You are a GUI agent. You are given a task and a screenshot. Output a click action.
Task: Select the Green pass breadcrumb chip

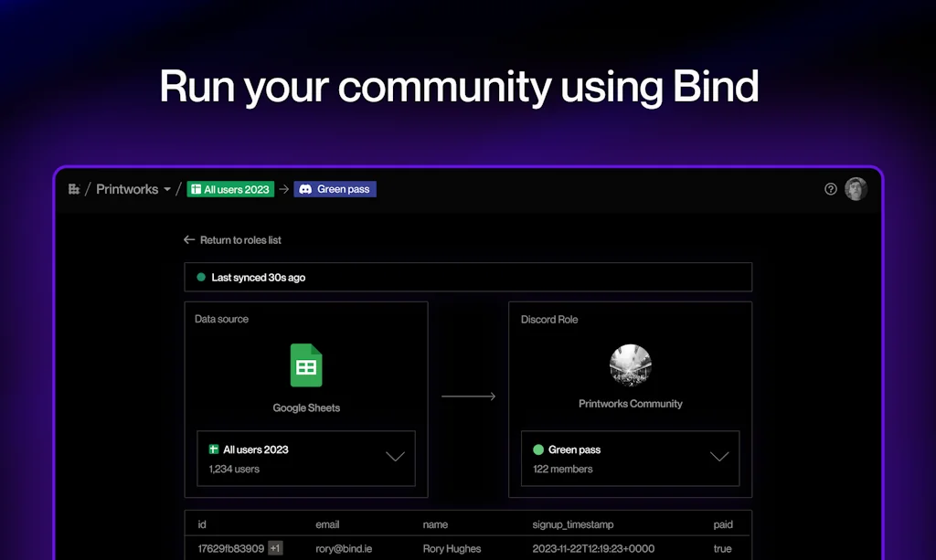(335, 189)
